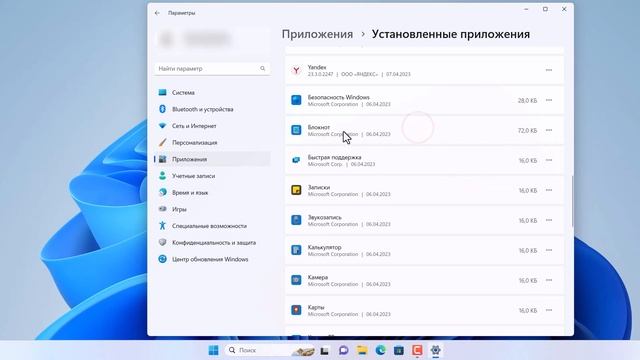Click the Найти параметр search field
This screenshot has width=640, height=360.
212,69
